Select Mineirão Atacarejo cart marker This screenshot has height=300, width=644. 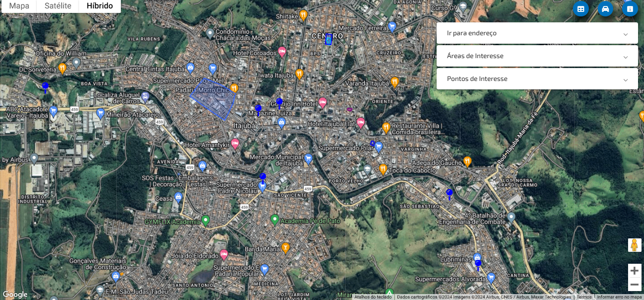click(101, 113)
